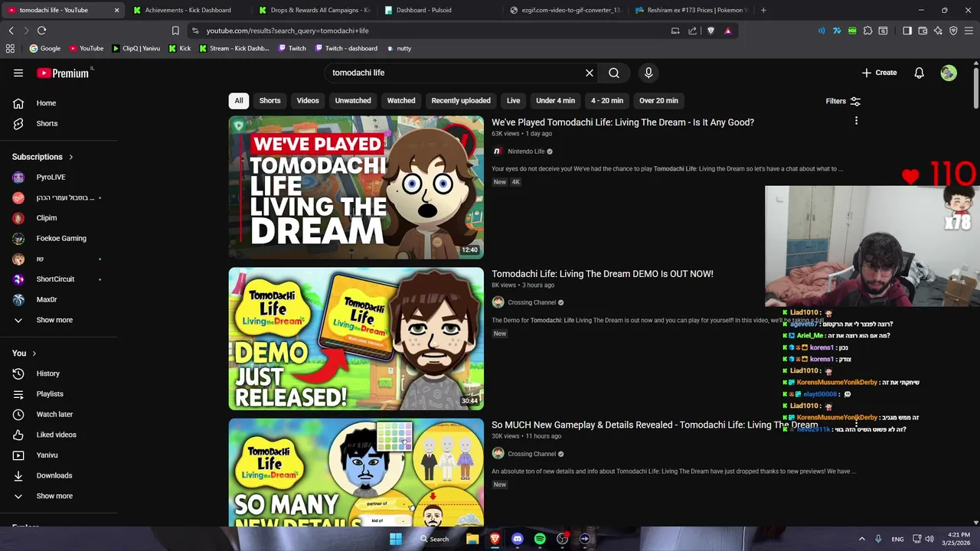Open the Nintendo Life channel link

click(x=526, y=152)
